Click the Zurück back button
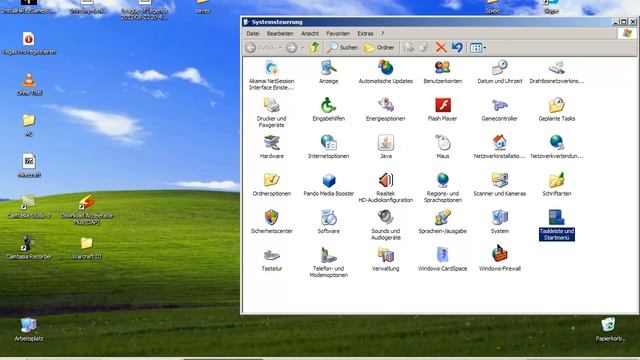Image resolution: width=640 pixels, height=360 pixels. tap(261, 48)
